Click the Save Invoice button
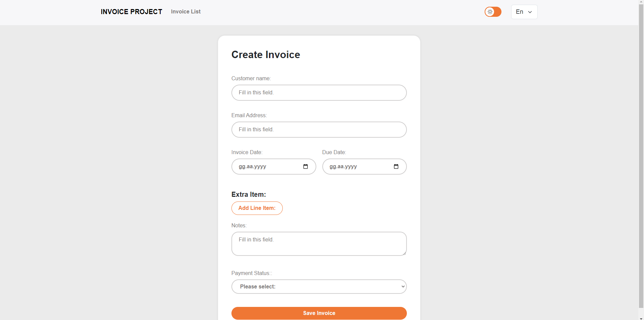Image resolution: width=644 pixels, height=320 pixels. (319, 313)
